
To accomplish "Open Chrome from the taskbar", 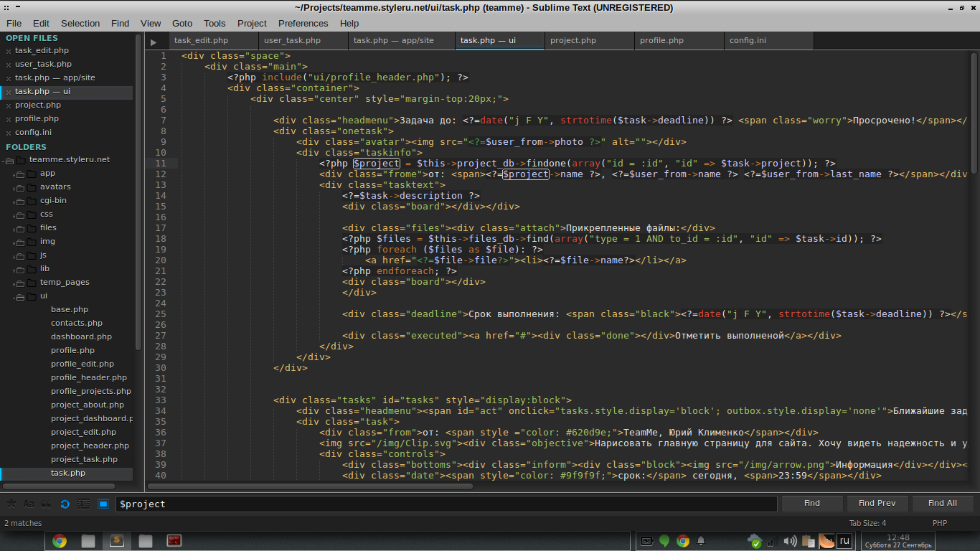I will click(x=60, y=541).
